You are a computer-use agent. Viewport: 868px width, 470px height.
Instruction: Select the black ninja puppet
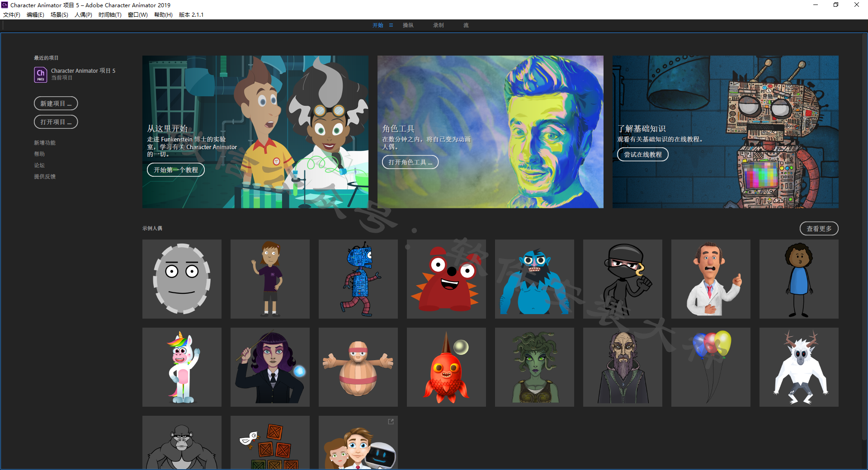623,279
